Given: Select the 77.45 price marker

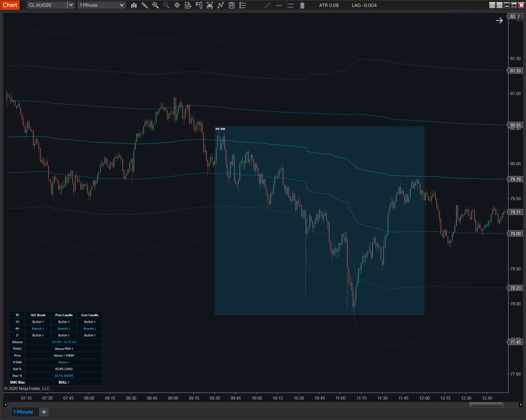Looking at the screenshot, I should click(x=515, y=342).
